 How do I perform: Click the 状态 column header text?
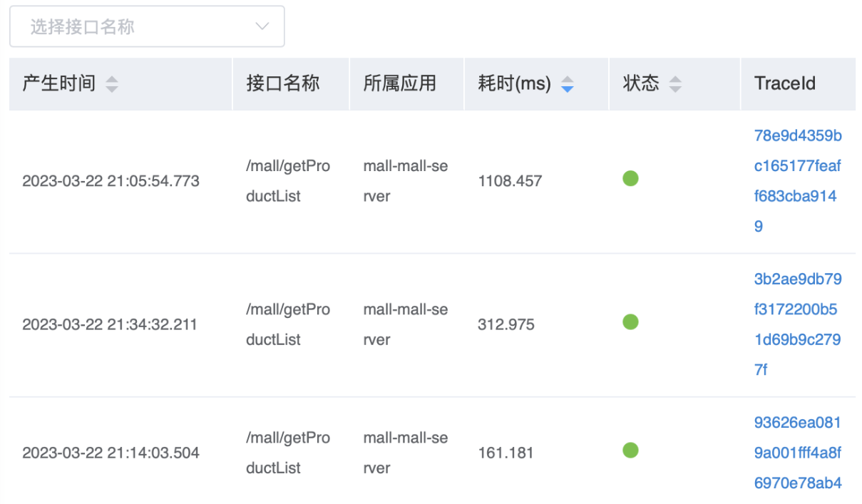pyautogui.click(x=641, y=83)
